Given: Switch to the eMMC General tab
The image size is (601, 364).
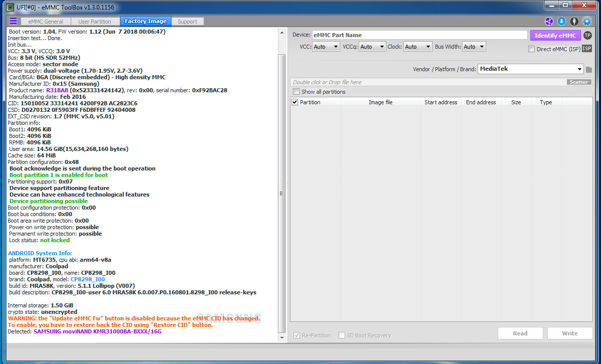Looking at the screenshot, I should coord(46,22).
